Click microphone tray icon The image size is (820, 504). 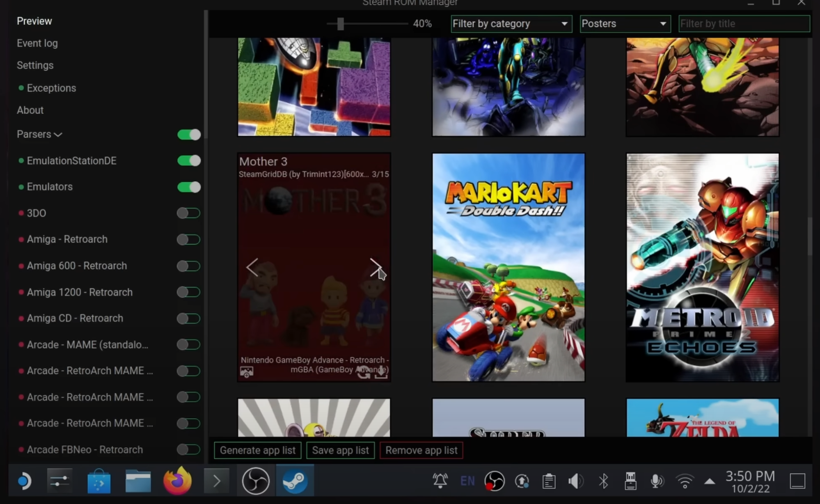click(x=657, y=481)
